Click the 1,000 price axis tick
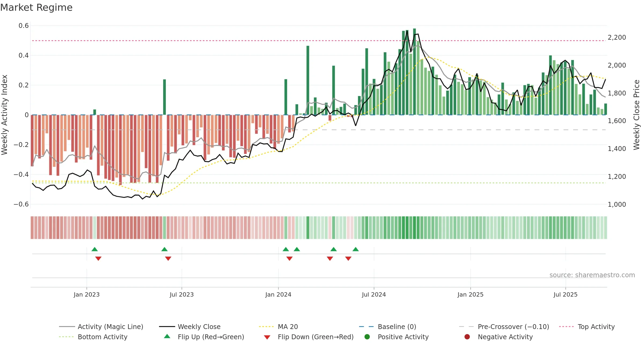The height and width of the screenshot is (362, 644). coord(617,205)
